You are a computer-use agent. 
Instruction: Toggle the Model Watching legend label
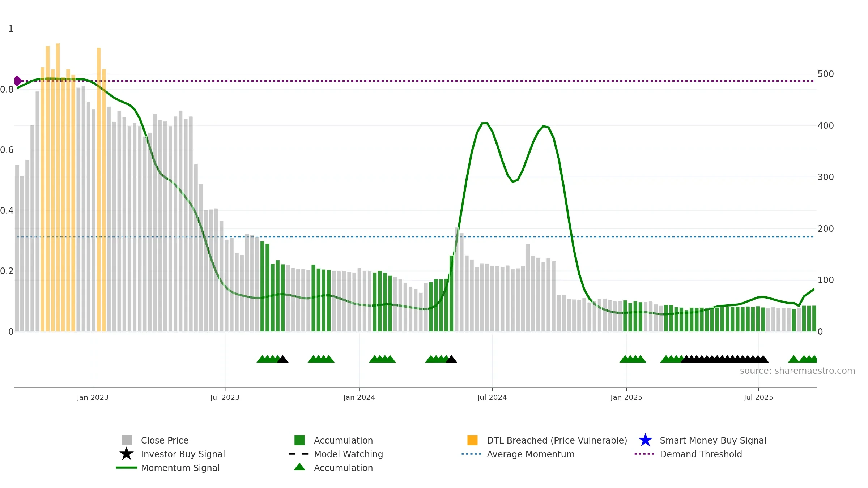coord(349,454)
